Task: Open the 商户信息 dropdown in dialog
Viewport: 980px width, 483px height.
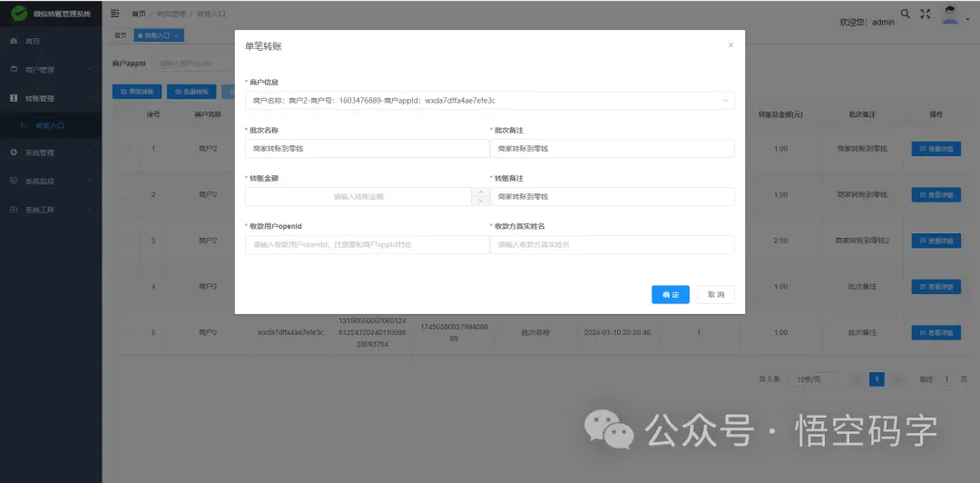Action: coord(489,100)
